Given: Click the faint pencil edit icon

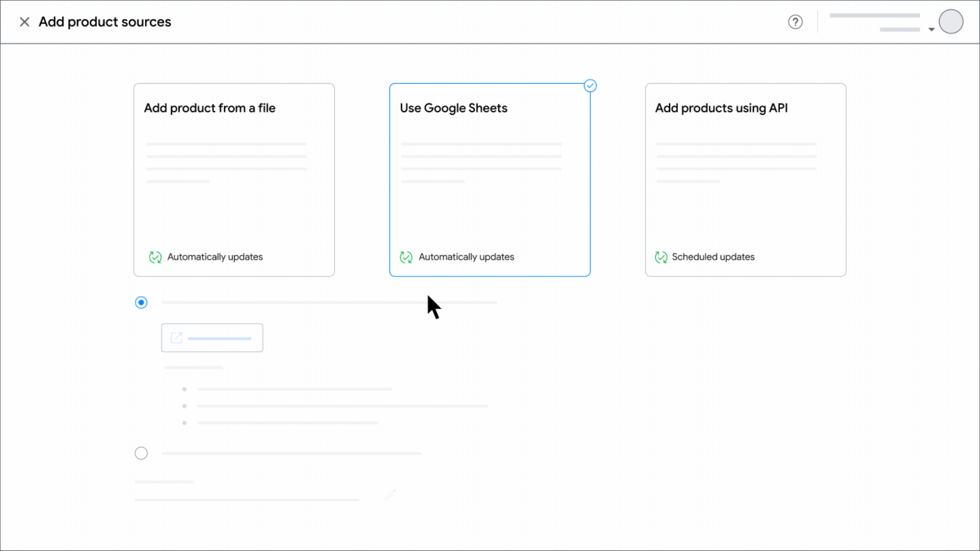Looking at the screenshot, I should [x=390, y=494].
